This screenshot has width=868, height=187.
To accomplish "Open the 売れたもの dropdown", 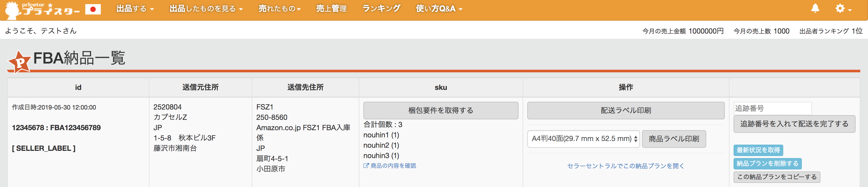I will point(280,9).
